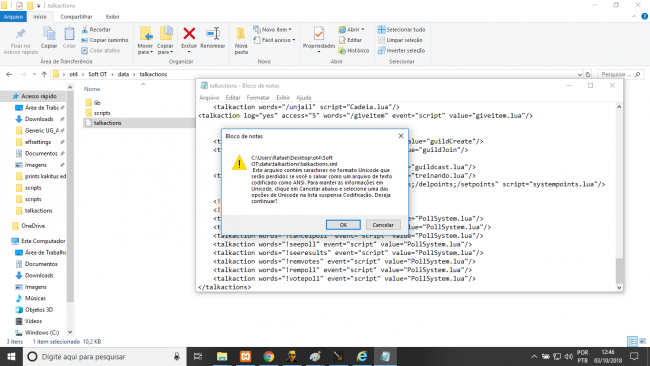Click taskbar search box
Image resolution: width=650 pixels, height=366 pixels.
104,356
